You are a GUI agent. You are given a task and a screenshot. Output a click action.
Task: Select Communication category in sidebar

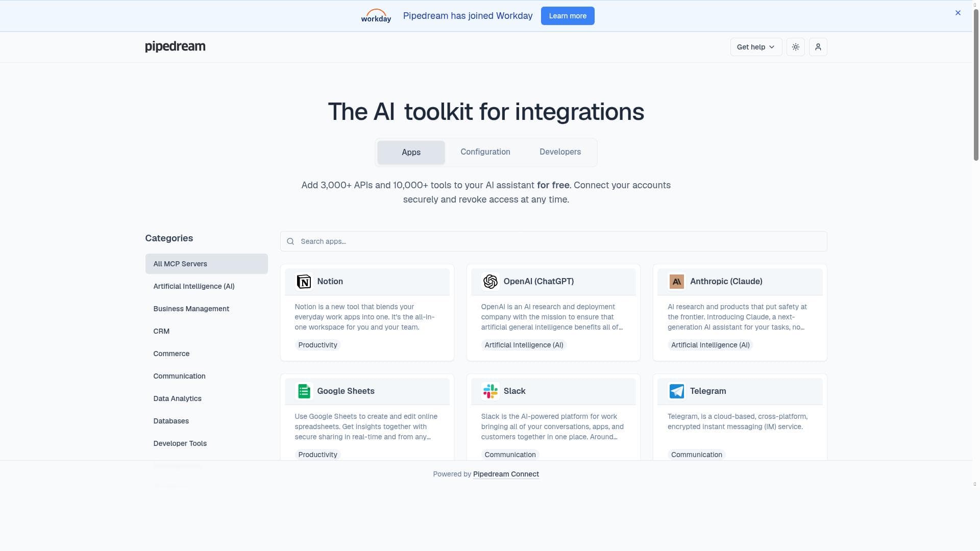(206, 376)
